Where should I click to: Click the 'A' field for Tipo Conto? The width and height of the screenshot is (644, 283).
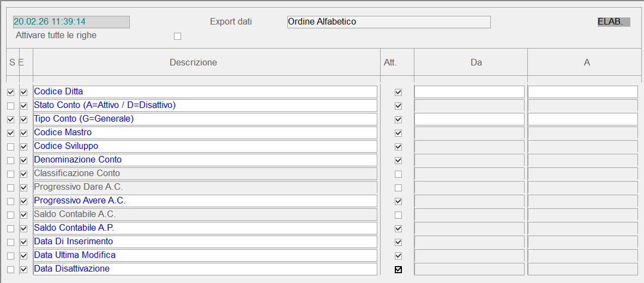click(x=582, y=119)
